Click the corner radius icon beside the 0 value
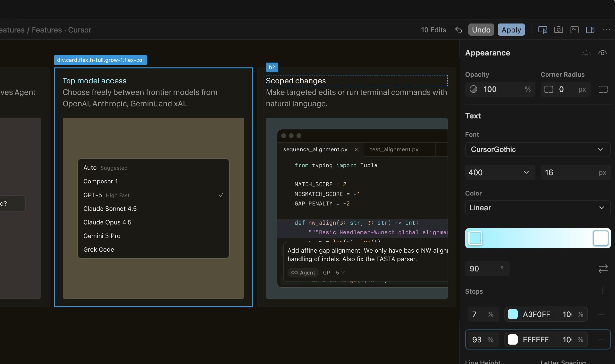The height and width of the screenshot is (364, 615). point(549,89)
